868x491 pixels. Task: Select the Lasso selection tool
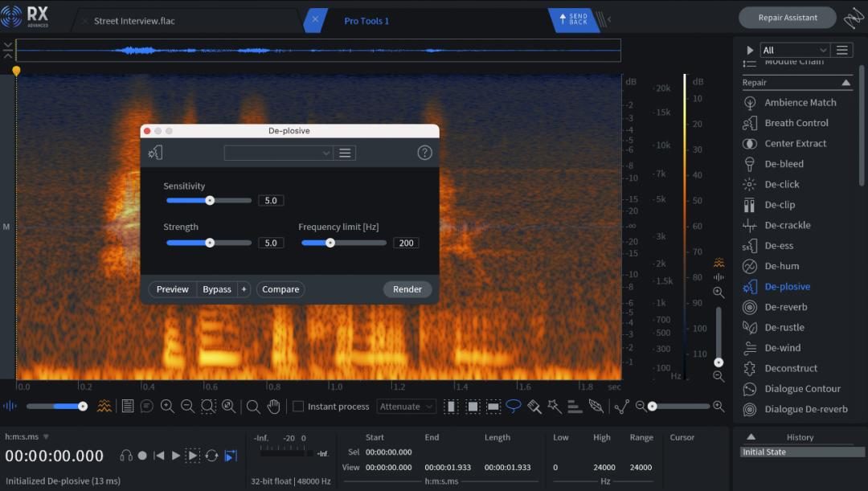click(x=514, y=407)
